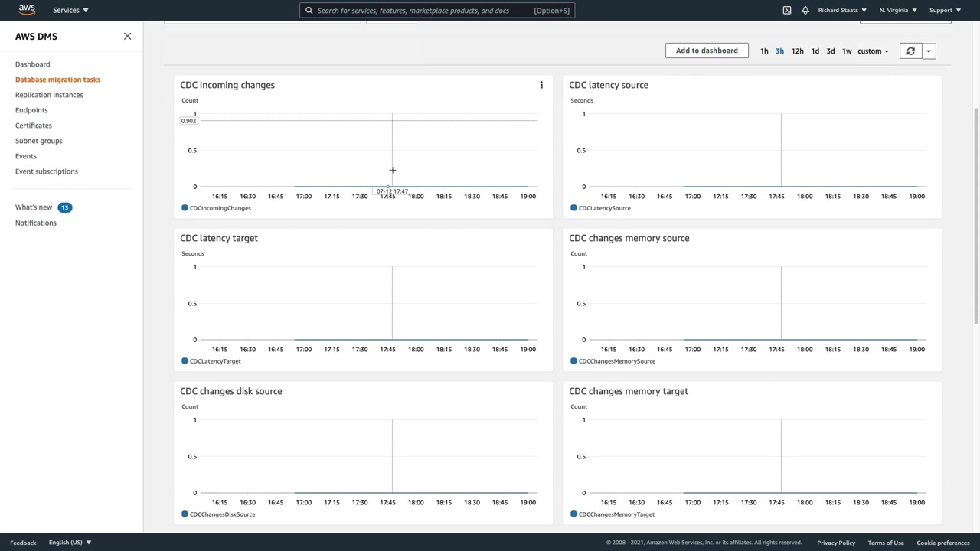Select the 3d time range

coord(831,51)
